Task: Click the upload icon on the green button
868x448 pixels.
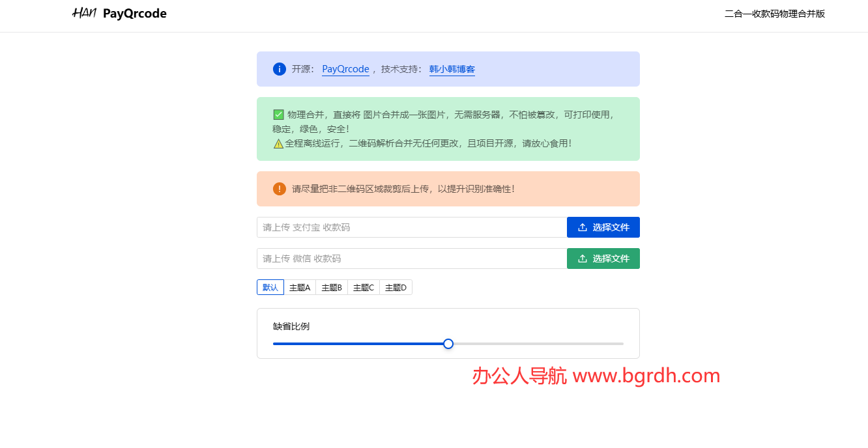Action: pos(583,259)
